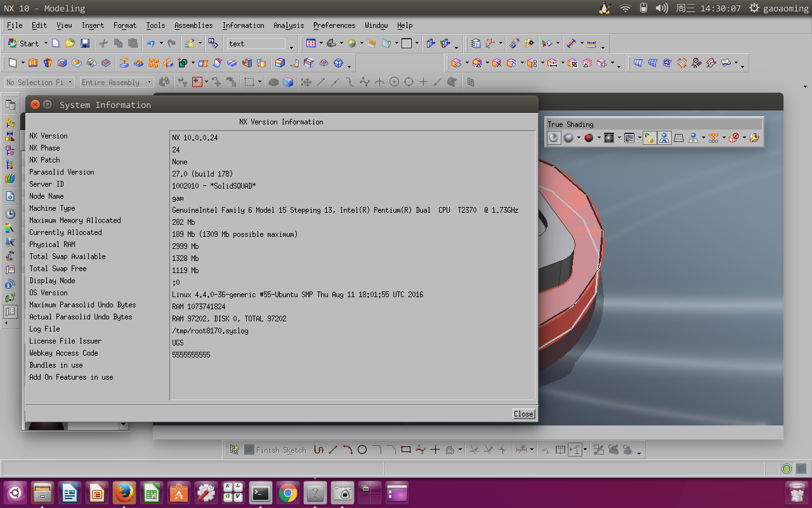Click the New file icon
Screen dimensions: 812x508
(56, 43)
